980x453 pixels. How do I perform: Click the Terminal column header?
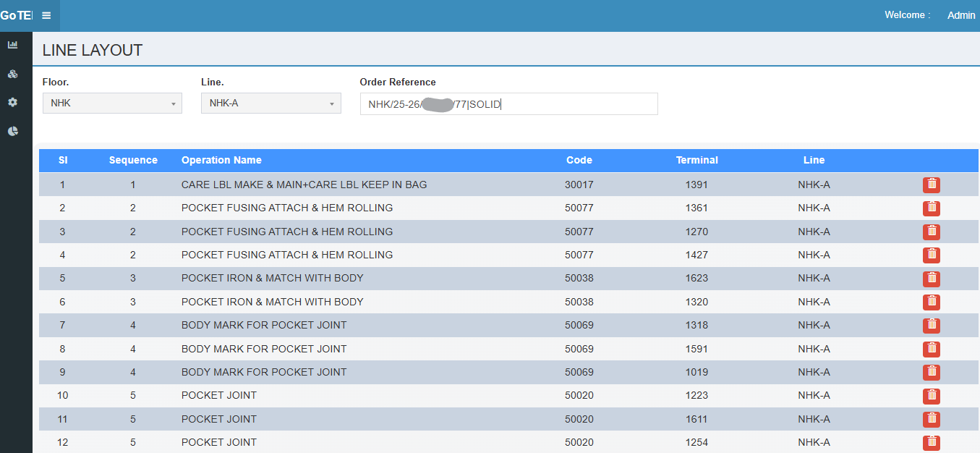[696, 161]
